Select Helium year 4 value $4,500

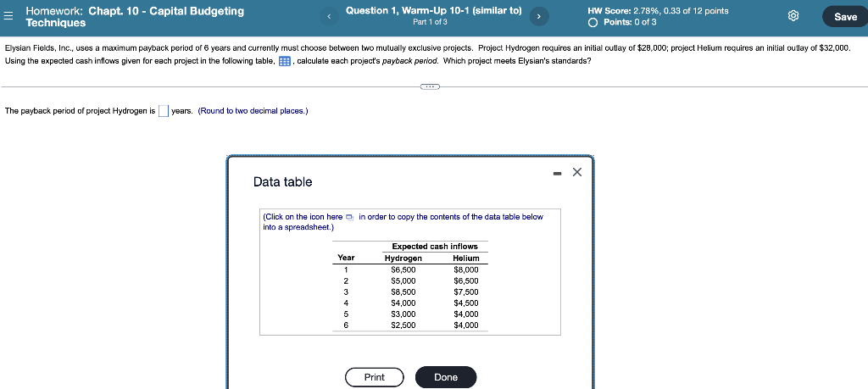point(465,303)
